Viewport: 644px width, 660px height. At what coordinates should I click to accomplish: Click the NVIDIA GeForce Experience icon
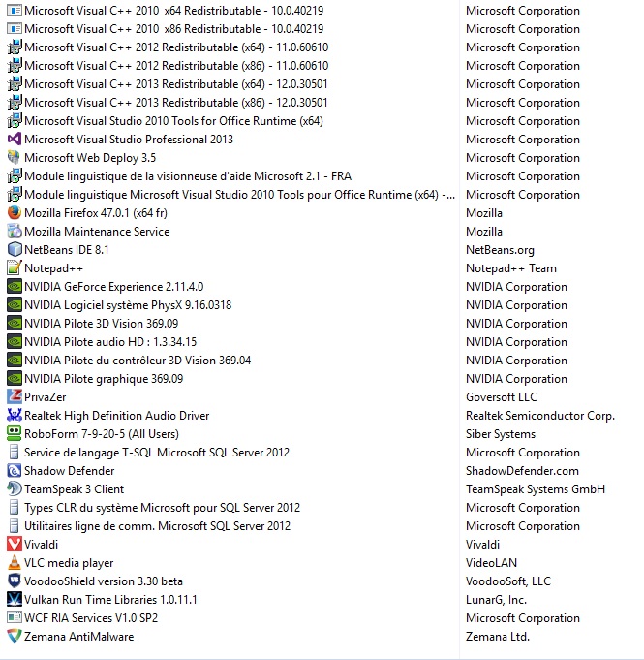[15, 286]
